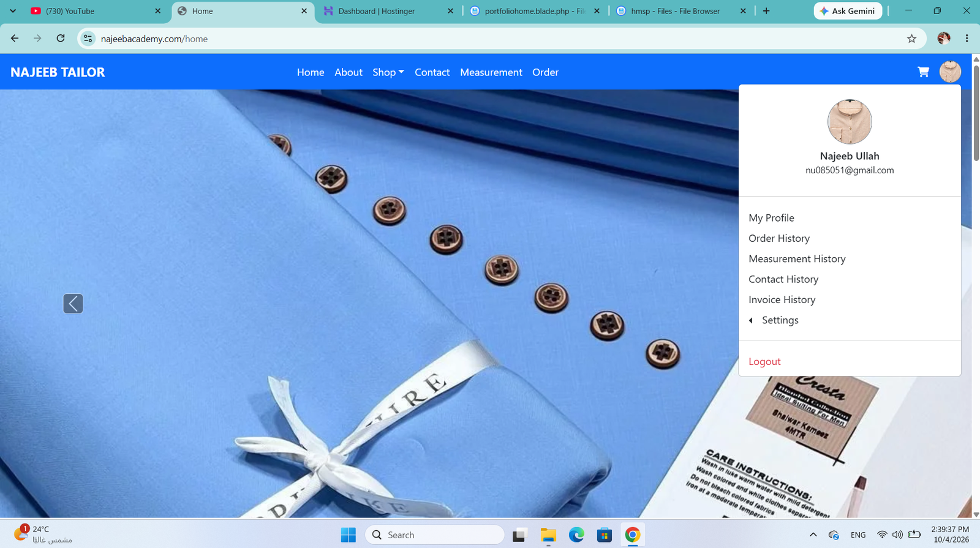Open the tab search dropdown arrow
The width and height of the screenshot is (980, 548).
(x=13, y=11)
